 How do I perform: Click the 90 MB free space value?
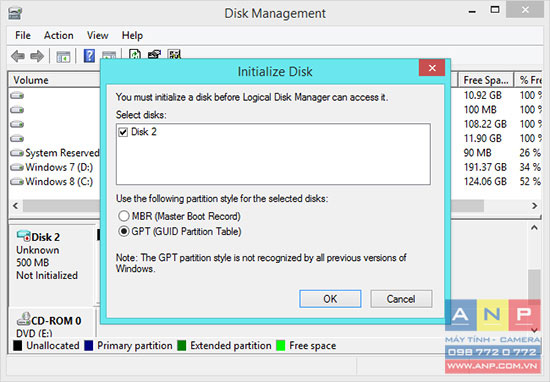477,153
